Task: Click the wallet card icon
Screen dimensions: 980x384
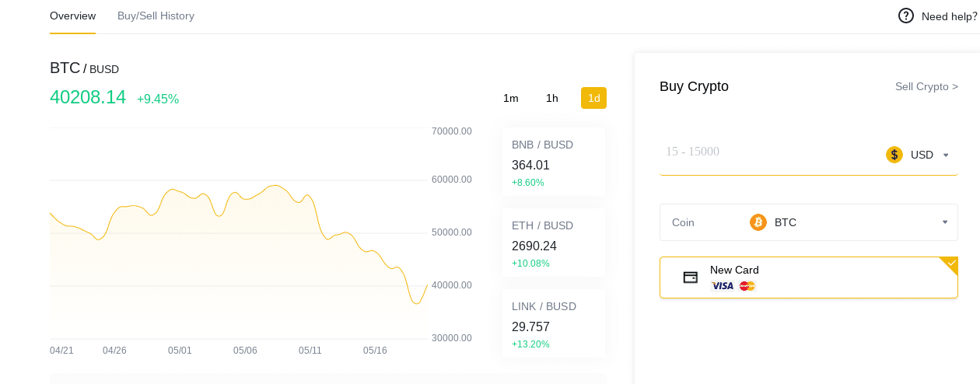Action: (691, 278)
